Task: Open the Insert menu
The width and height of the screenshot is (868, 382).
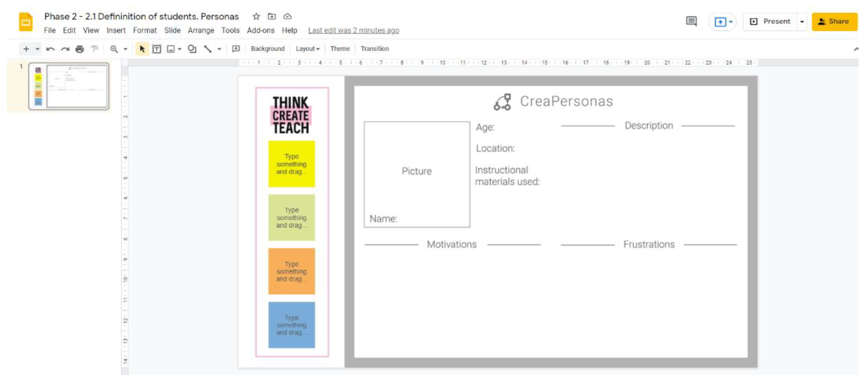Action: 116,31
